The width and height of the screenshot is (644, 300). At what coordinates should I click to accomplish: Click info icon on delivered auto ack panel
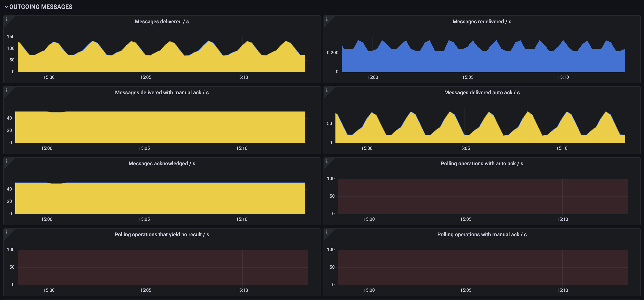[326, 90]
